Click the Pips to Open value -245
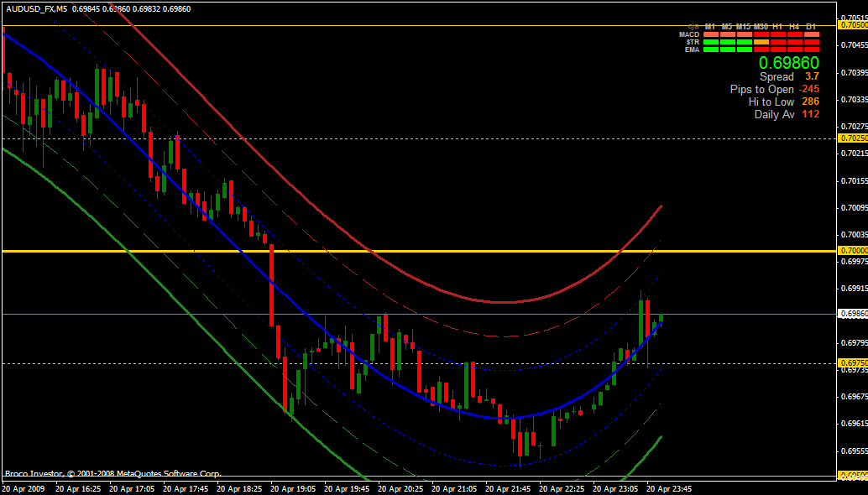The image size is (868, 495). (809, 89)
